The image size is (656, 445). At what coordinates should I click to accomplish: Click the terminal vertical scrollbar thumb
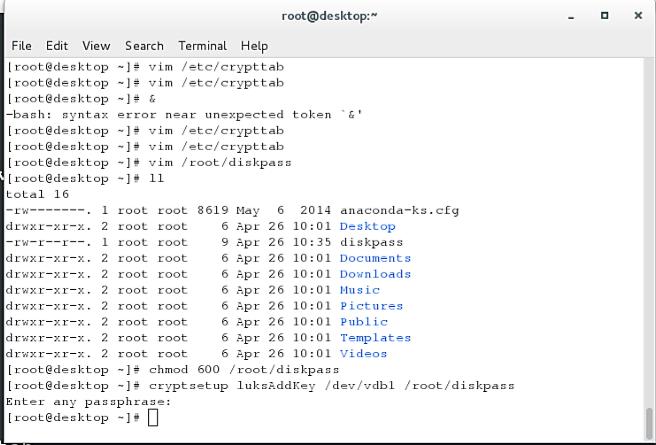tap(649, 422)
